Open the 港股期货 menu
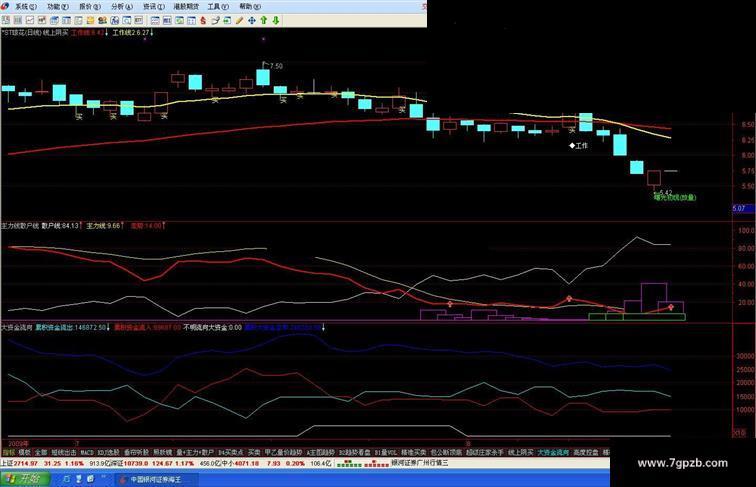 186,7
